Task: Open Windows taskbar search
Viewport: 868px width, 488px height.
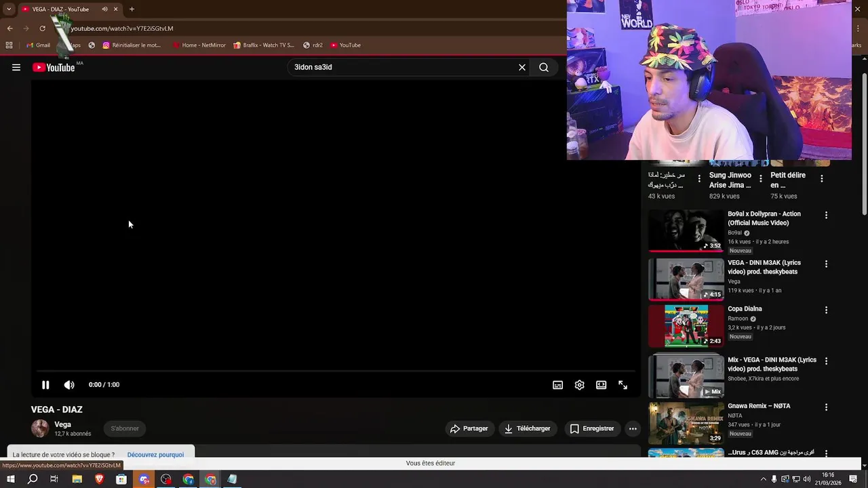Action: (33, 479)
